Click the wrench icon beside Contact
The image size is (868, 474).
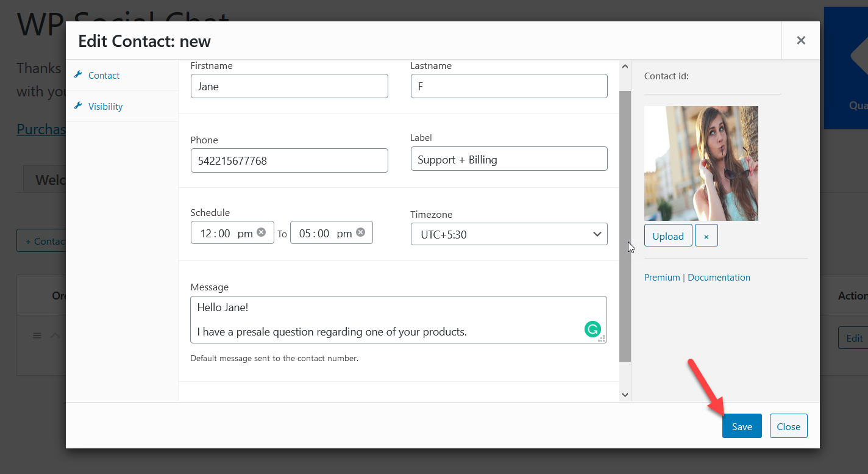(78, 75)
